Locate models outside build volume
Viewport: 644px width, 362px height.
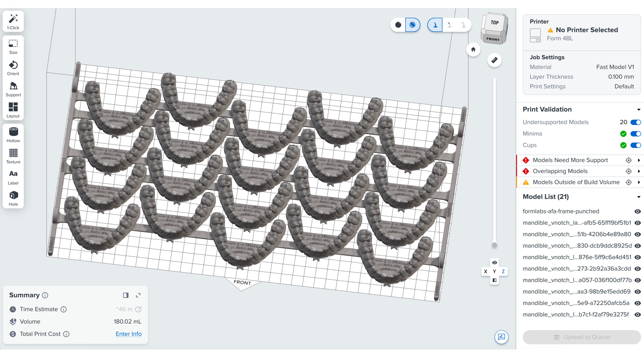coord(629,182)
